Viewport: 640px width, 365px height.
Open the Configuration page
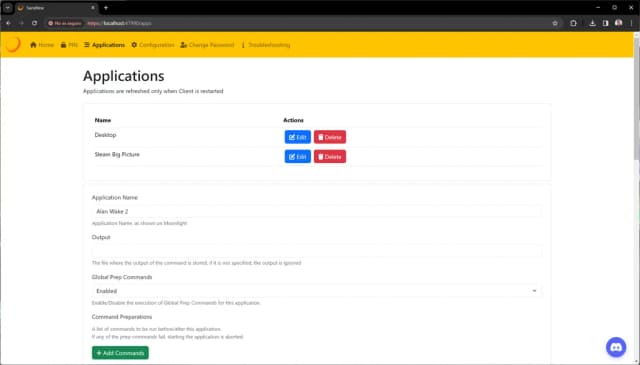153,45
